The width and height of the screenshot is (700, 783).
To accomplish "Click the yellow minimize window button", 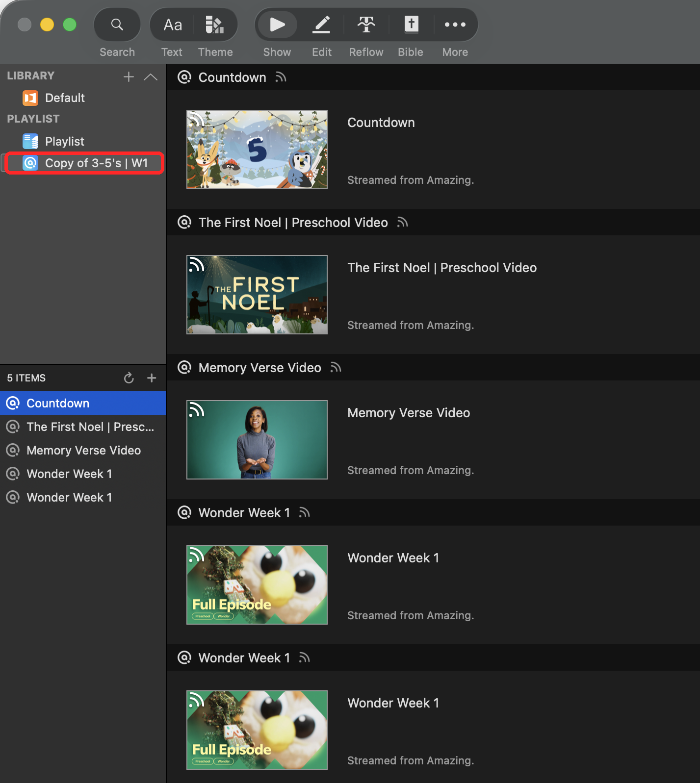I will (x=47, y=25).
